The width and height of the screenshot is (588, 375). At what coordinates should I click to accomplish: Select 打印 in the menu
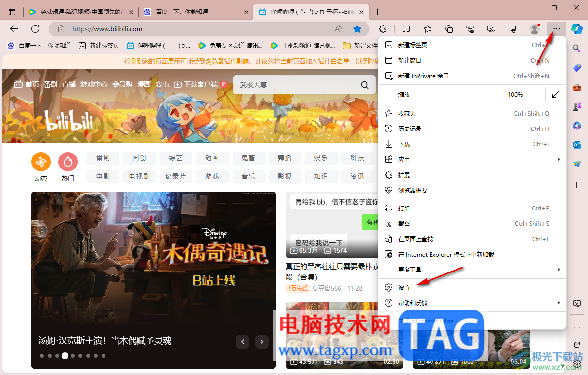472,208
